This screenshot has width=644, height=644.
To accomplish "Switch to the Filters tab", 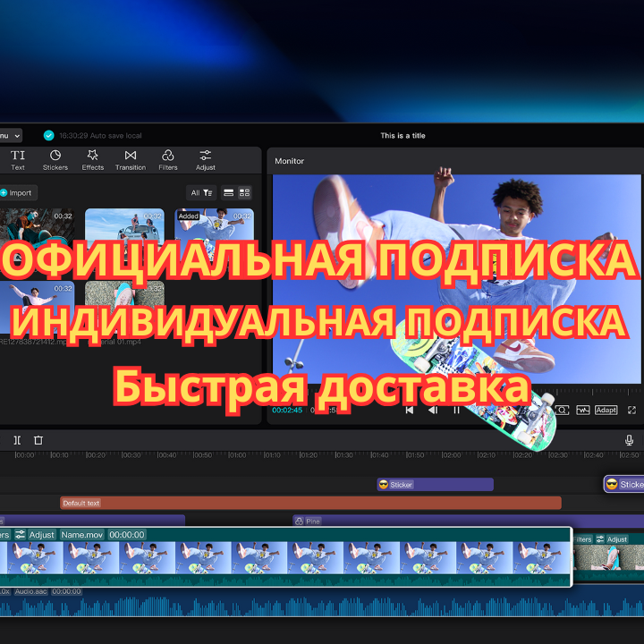I will pos(168,160).
